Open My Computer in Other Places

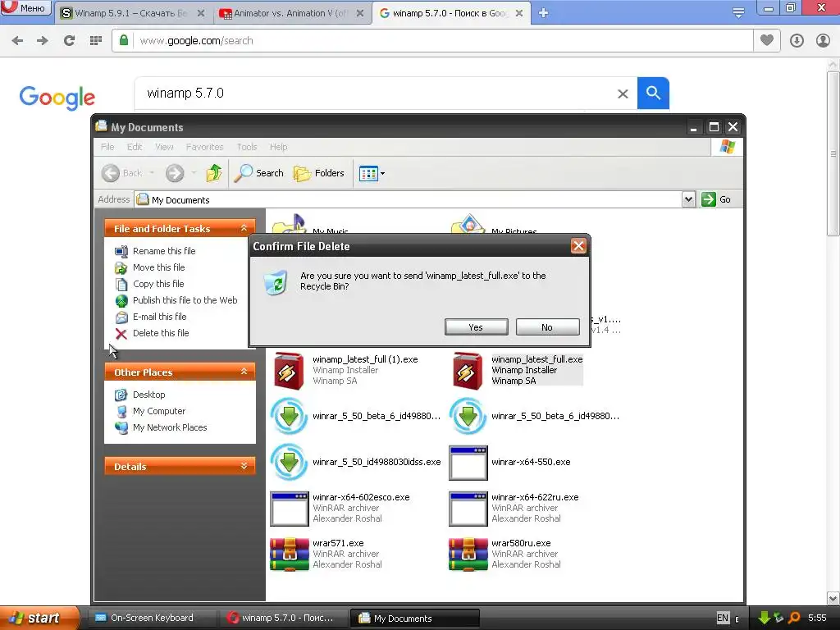159,411
